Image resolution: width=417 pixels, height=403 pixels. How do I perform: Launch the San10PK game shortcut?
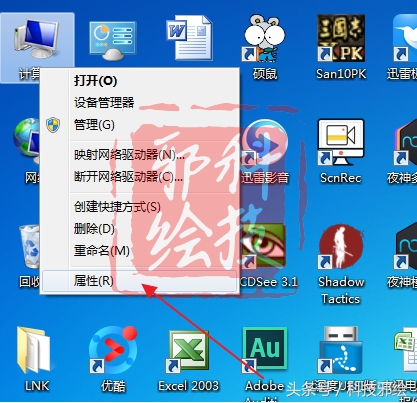coord(341,38)
